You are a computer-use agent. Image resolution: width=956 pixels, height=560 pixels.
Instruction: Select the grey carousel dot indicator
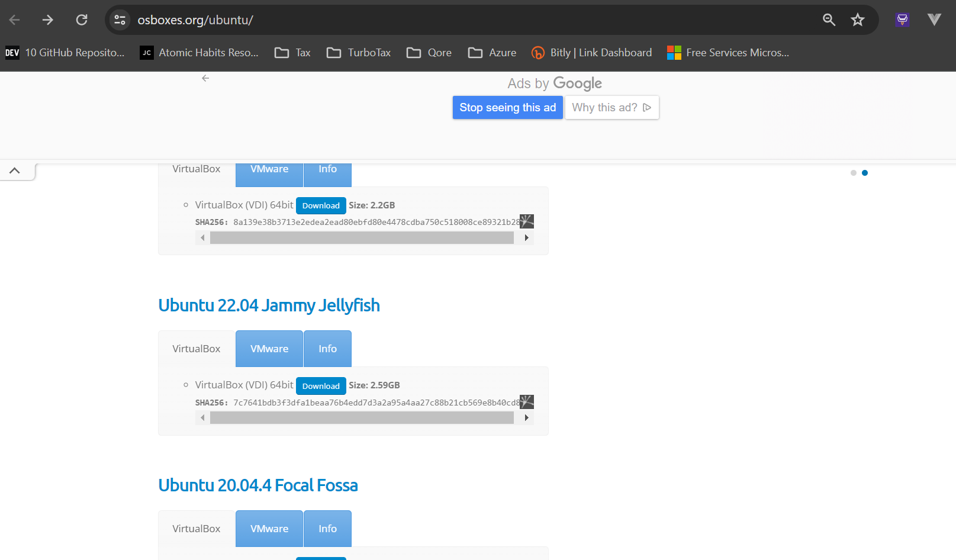point(854,173)
